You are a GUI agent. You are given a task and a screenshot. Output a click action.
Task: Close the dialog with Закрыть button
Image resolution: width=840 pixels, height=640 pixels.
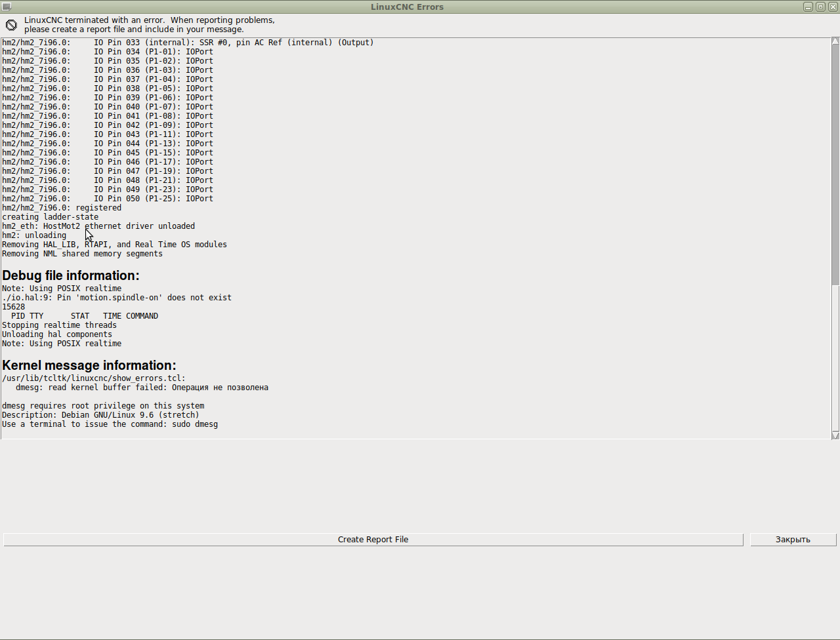pos(793,540)
